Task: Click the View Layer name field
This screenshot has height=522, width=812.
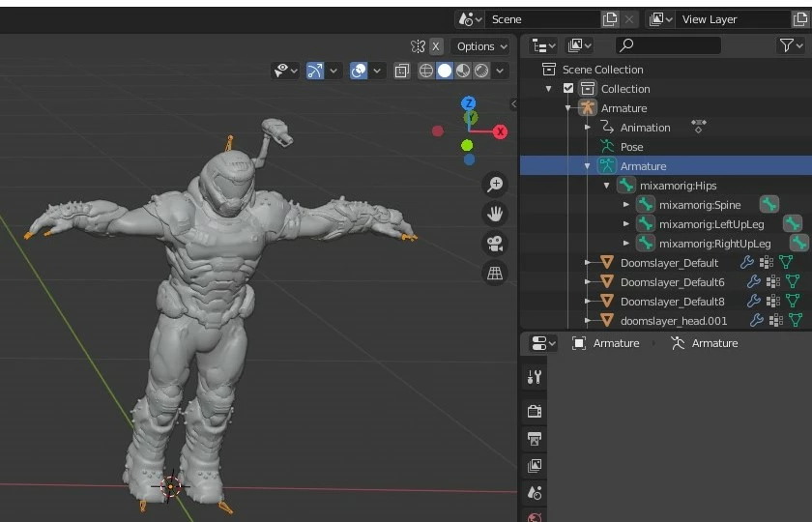Action: pyautogui.click(x=734, y=19)
